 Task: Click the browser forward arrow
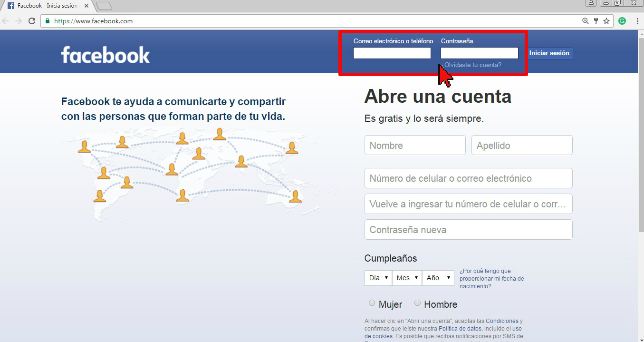[x=19, y=21]
